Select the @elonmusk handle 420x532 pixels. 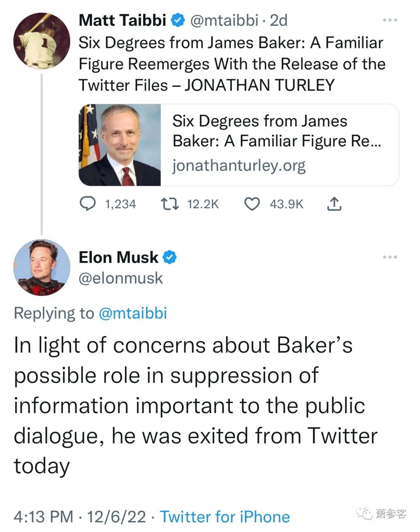[x=121, y=278]
